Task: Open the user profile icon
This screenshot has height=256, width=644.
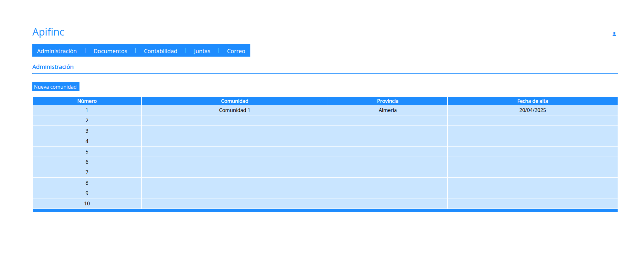Action: click(x=614, y=34)
